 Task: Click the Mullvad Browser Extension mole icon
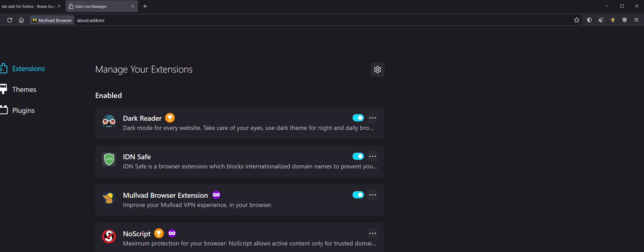click(x=109, y=198)
